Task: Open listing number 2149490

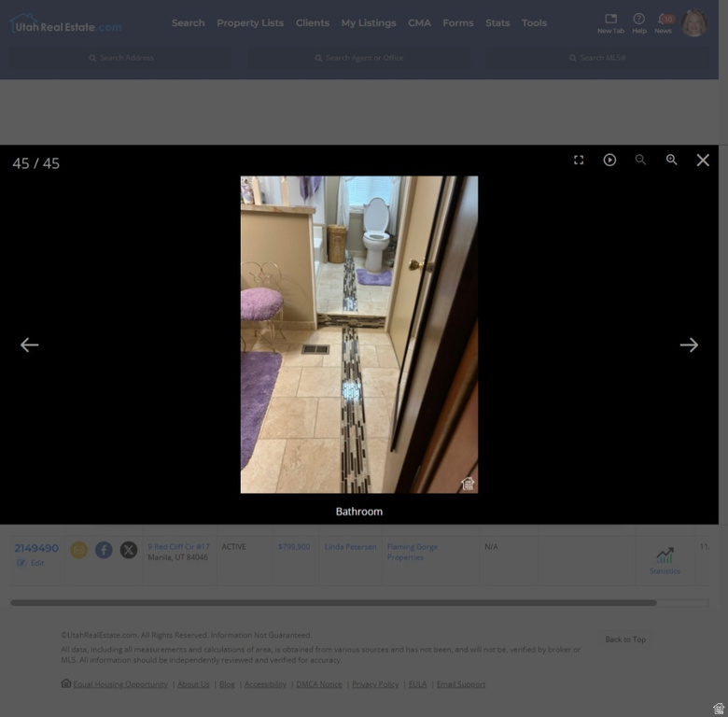Action: click(36, 548)
